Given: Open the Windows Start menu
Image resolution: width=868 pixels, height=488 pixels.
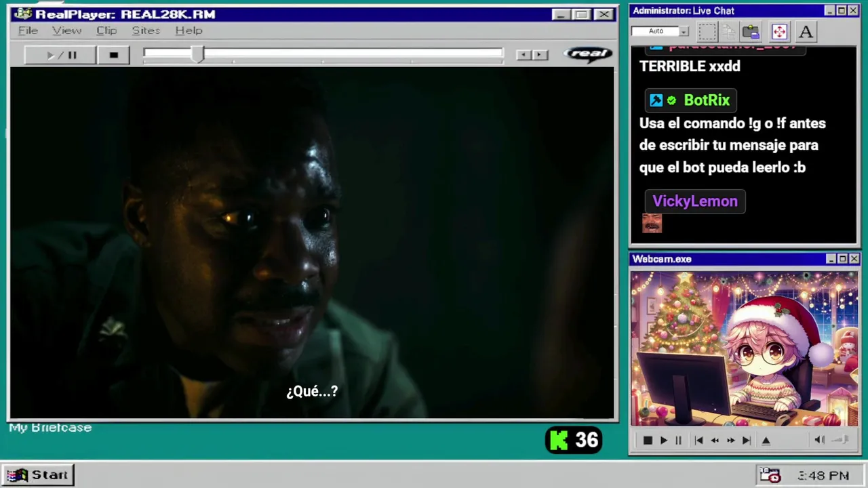Looking at the screenshot, I should [38, 475].
